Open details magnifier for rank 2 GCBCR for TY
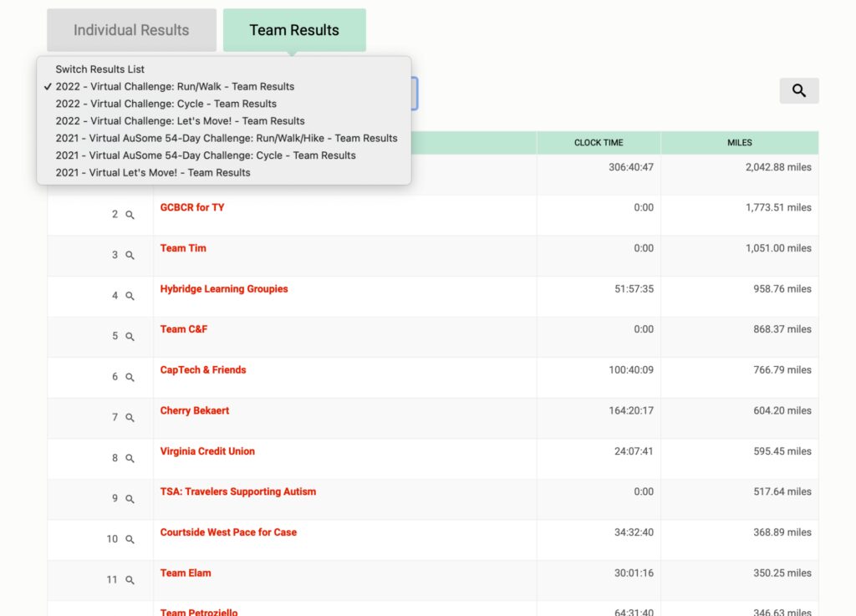 pyautogui.click(x=130, y=215)
